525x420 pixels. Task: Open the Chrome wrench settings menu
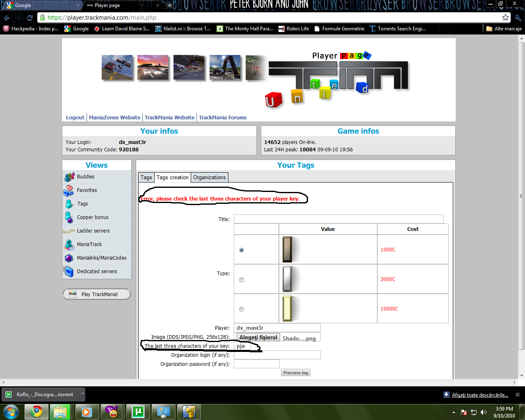point(518,18)
